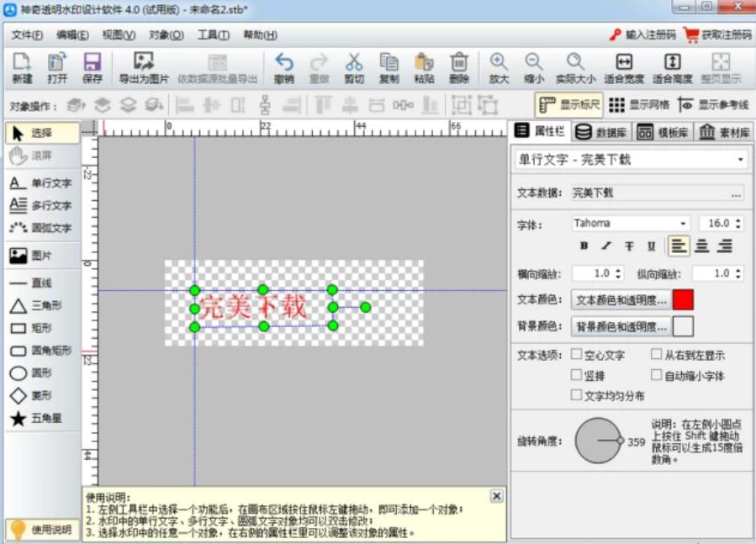756x544 pixels.
Task: Click the 文本颜色和透明度 button
Action: 621,299
